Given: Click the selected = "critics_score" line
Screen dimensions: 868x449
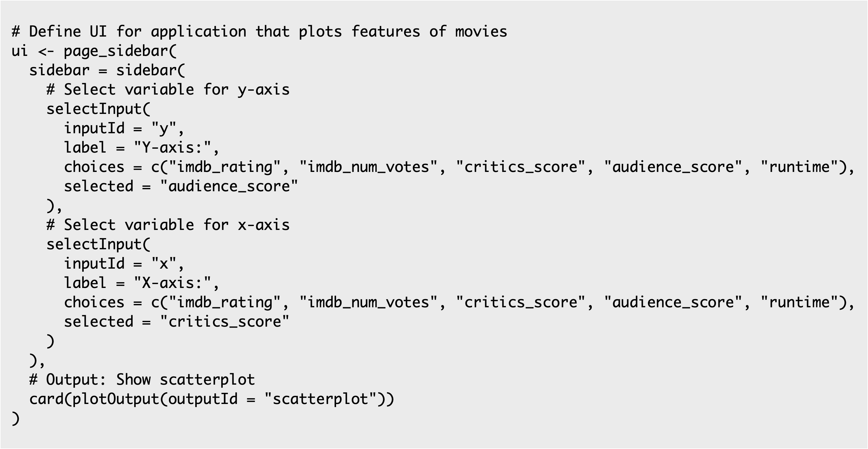Looking at the screenshot, I should (x=177, y=322).
